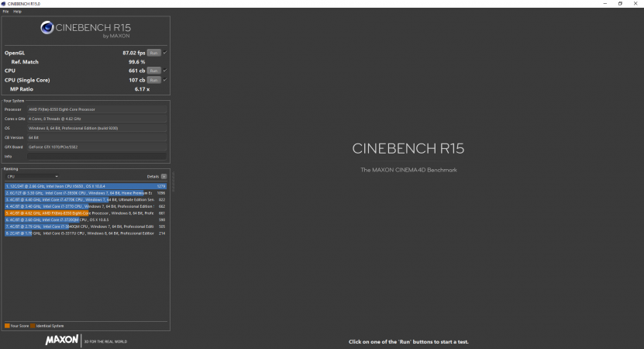Click the 107 cb single core score
The width and height of the screenshot is (644, 349).
pyautogui.click(x=136, y=80)
